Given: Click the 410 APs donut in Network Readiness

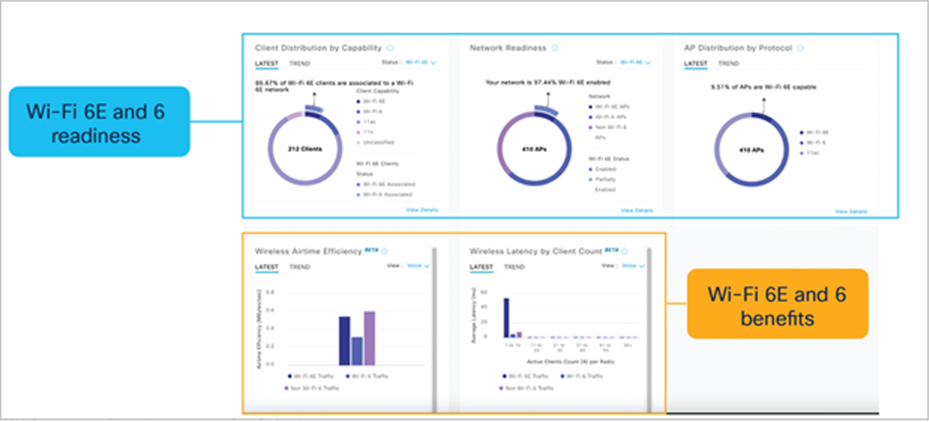Looking at the screenshot, I should pos(536,149).
